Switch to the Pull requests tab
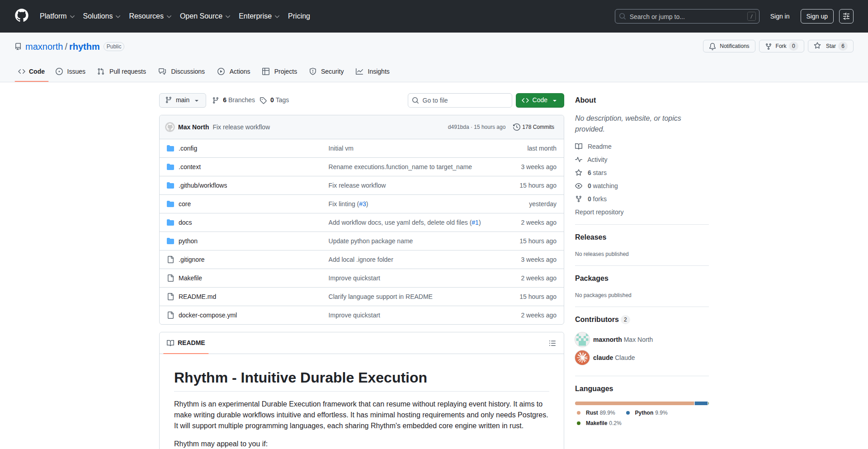This screenshot has width=868, height=449. point(122,71)
